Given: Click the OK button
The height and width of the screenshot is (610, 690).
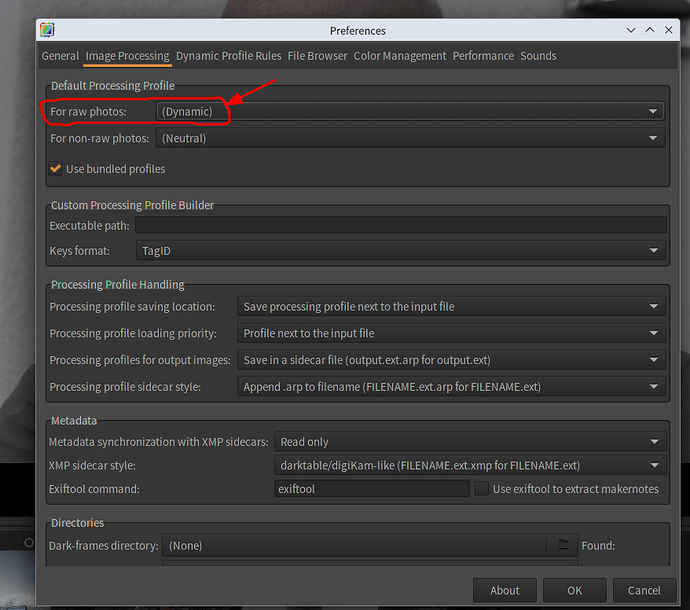Looking at the screenshot, I should (x=574, y=590).
